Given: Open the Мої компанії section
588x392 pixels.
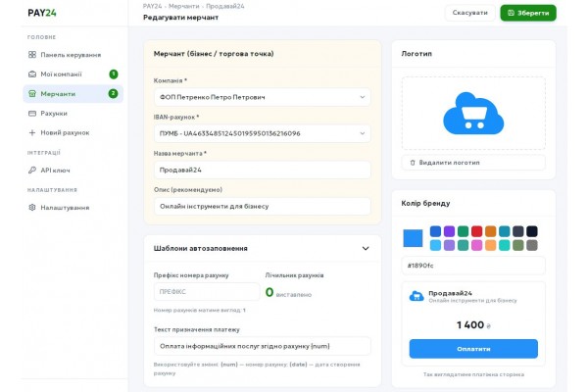Looking at the screenshot, I should pyautogui.click(x=73, y=74).
